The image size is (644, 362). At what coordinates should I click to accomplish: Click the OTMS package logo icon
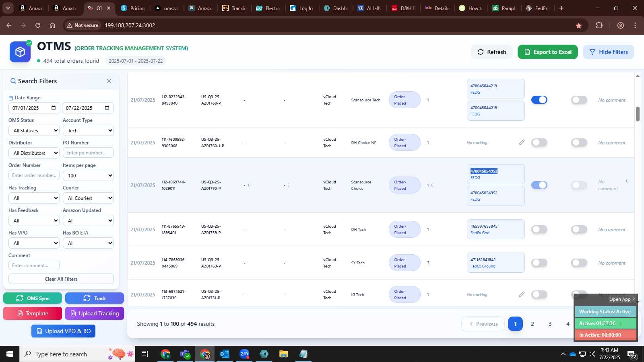click(x=20, y=52)
